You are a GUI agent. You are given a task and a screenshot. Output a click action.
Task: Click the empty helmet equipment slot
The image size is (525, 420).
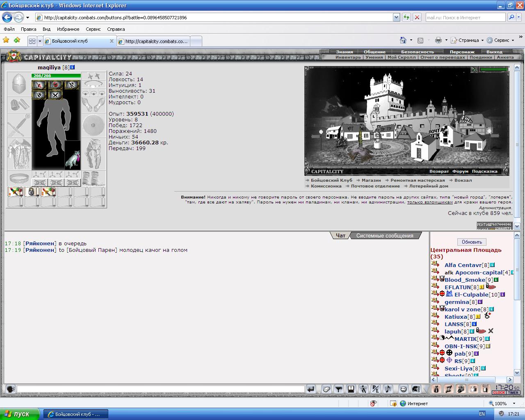(x=19, y=84)
